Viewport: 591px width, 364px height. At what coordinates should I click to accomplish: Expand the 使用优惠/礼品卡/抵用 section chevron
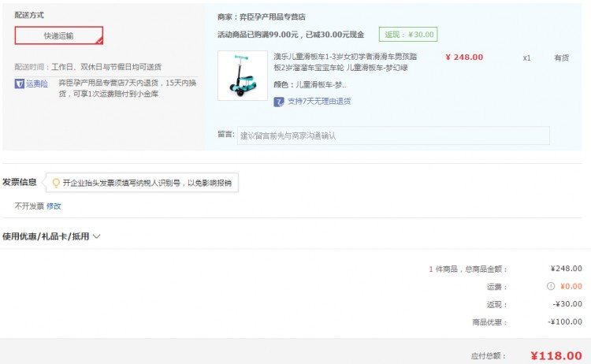coord(96,236)
